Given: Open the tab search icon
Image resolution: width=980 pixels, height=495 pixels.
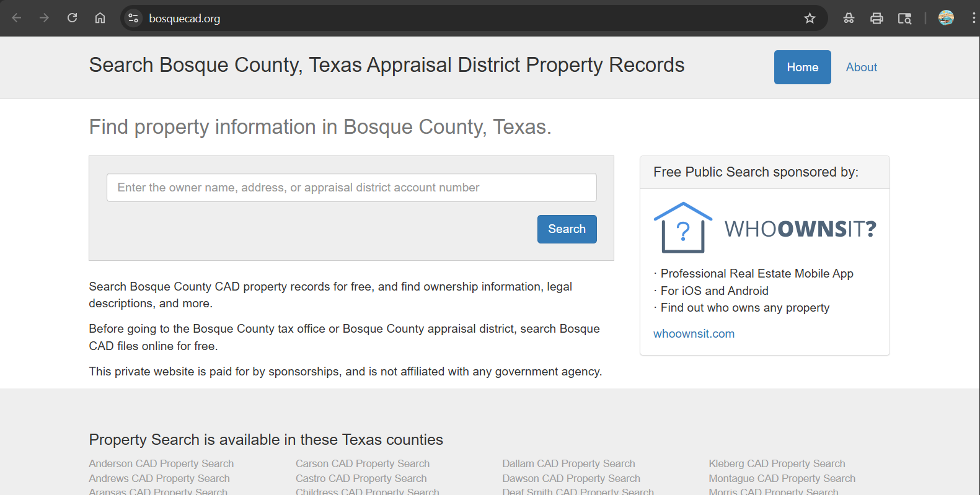Looking at the screenshot, I should (x=904, y=19).
